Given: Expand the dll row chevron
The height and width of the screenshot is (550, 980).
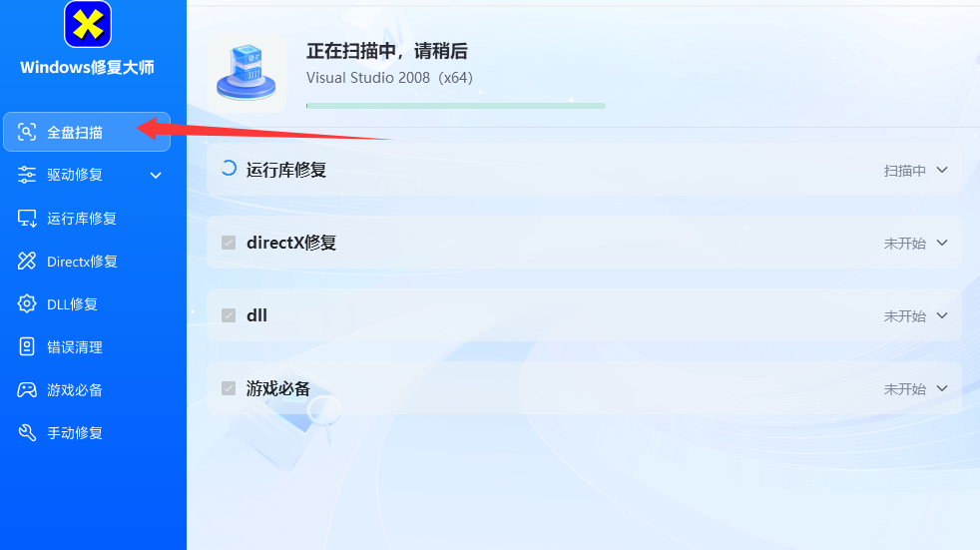Looking at the screenshot, I should (942, 315).
